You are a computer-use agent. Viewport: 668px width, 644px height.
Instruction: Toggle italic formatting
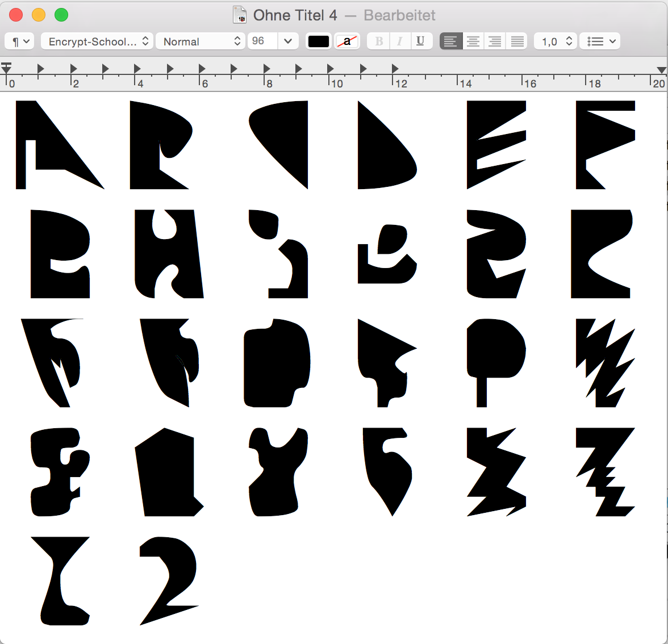399,41
